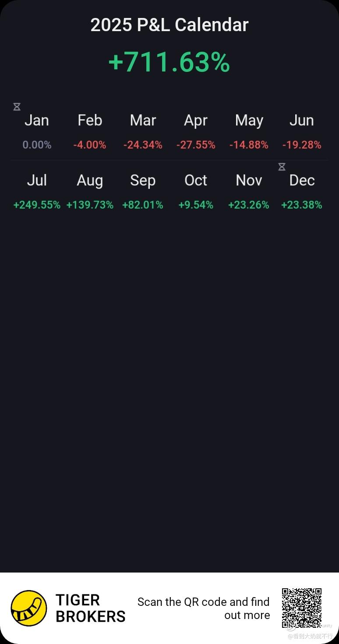Click the hourglass icon above Dec
The image size is (339, 644).
[282, 167]
